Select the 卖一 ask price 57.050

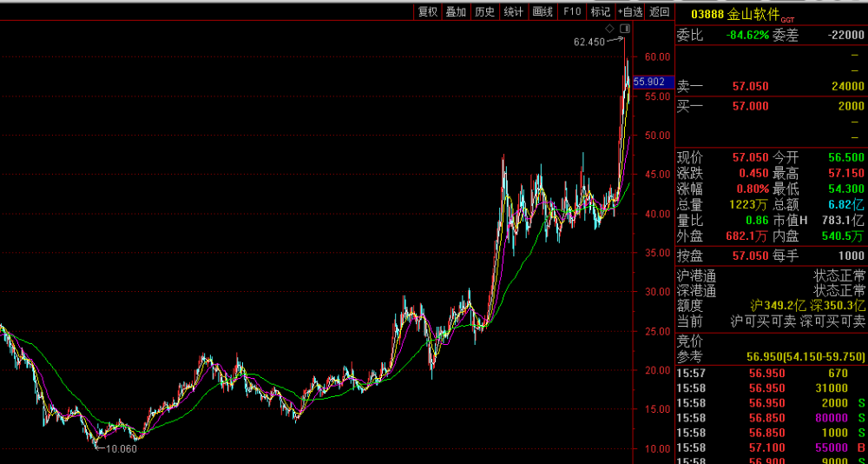[x=751, y=86]
